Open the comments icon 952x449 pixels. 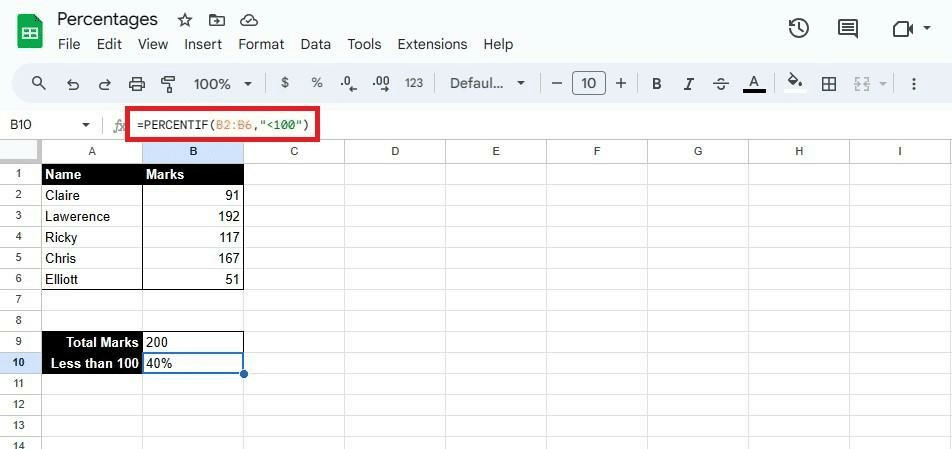coord(848,29)
